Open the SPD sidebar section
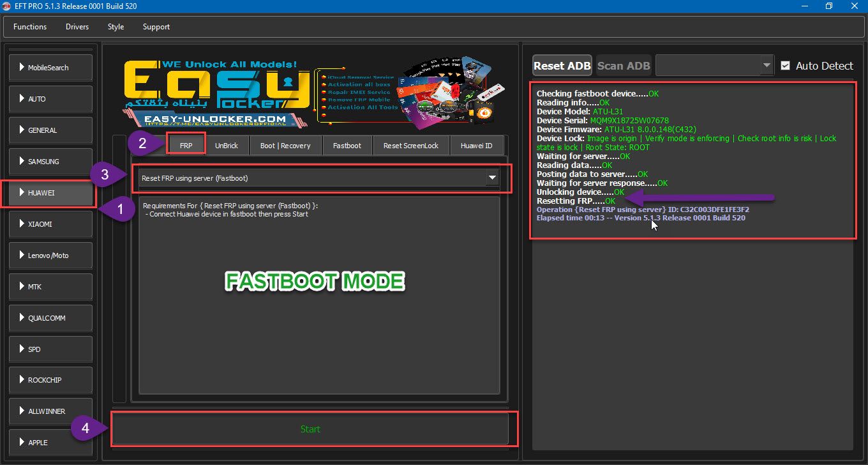Screen dimensions: 868x465 click(x=51, y=349)
